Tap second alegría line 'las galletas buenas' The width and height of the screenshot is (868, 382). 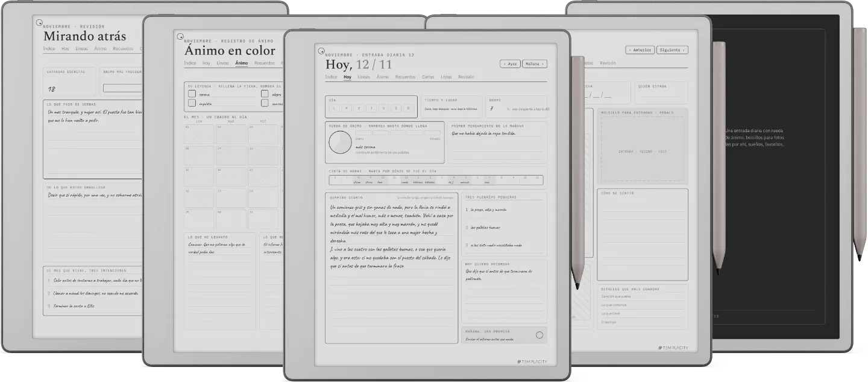pos(505,228)
